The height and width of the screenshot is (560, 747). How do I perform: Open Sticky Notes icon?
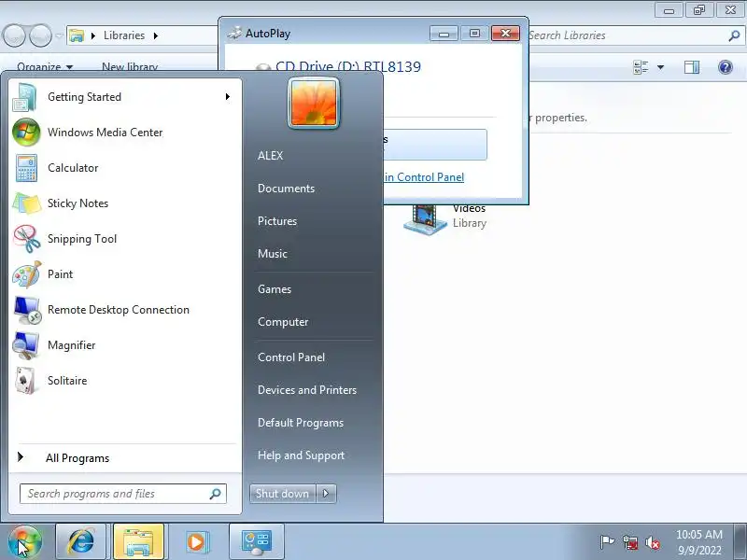click(x=26, y=203)
